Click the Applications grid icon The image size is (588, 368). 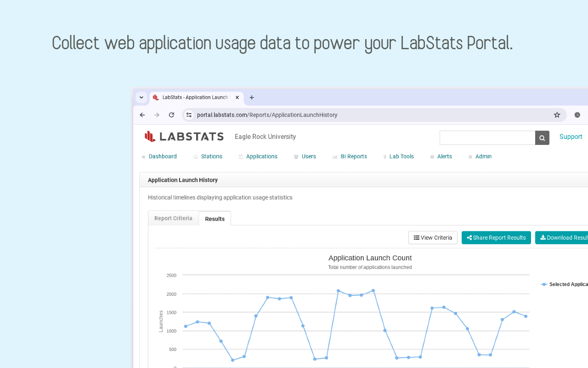click(x=240, y=156)
